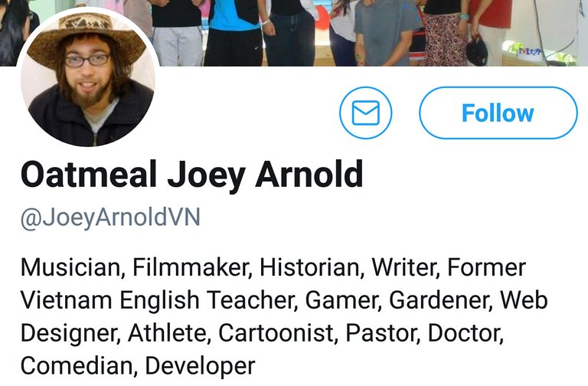Select the word Comedian in the bio
This screenshot has width=588, height=386.
pyautogui.click(x=79, y=365)
